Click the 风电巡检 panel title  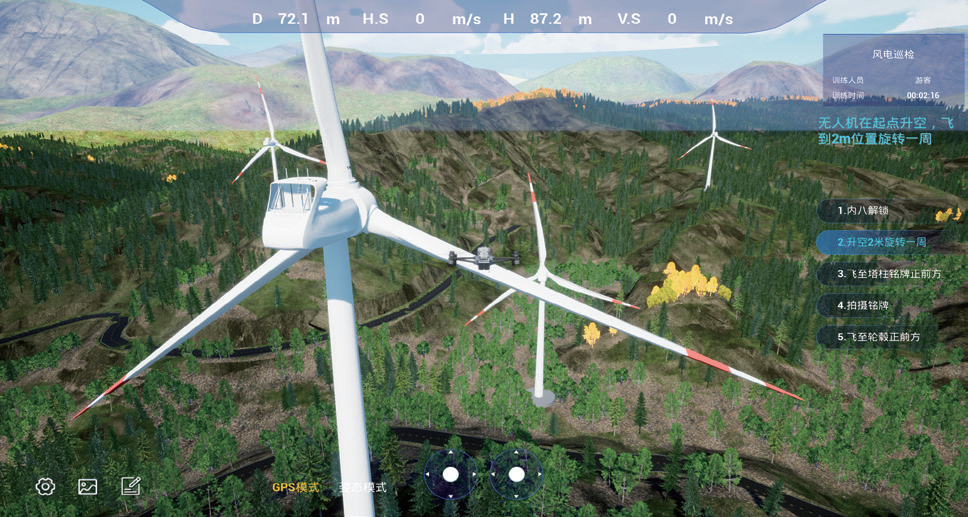pyautogui.click(x=893, y=54)
